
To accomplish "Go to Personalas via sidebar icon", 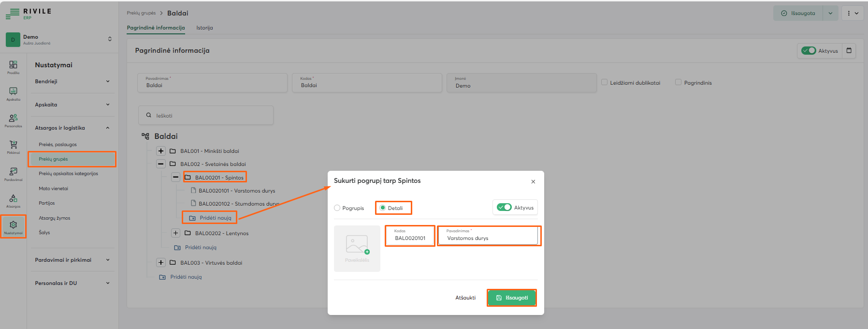I will point(13,120).
